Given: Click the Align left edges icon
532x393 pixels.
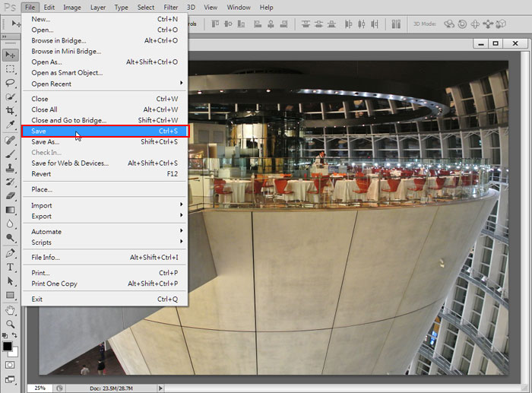Looking at the screenshot, I should coord(258,24).
